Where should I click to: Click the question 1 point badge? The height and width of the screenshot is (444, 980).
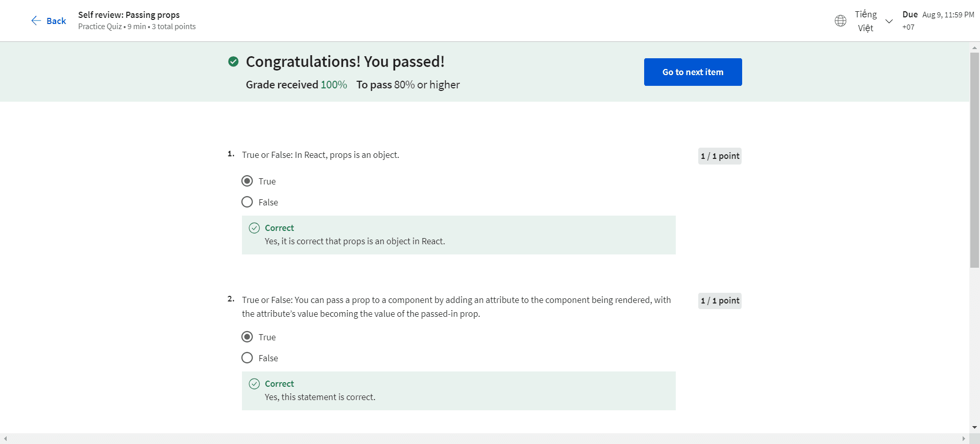click(x=720, y=156)
